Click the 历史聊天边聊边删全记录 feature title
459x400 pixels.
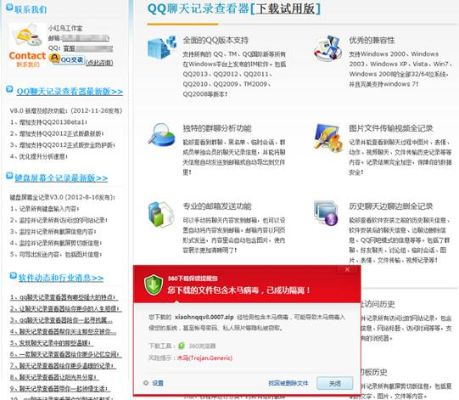391,206
